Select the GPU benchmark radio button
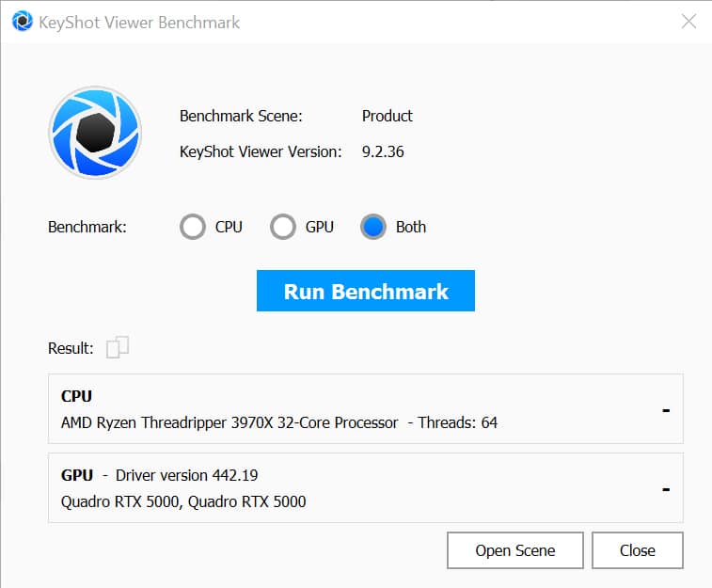This screenshot has height=588, width=712. coord(283,227)
